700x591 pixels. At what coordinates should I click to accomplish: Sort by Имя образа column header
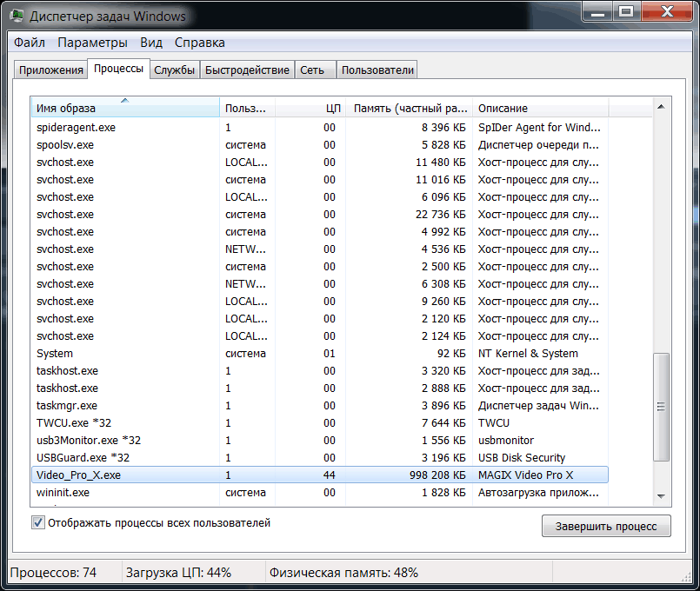125,108
